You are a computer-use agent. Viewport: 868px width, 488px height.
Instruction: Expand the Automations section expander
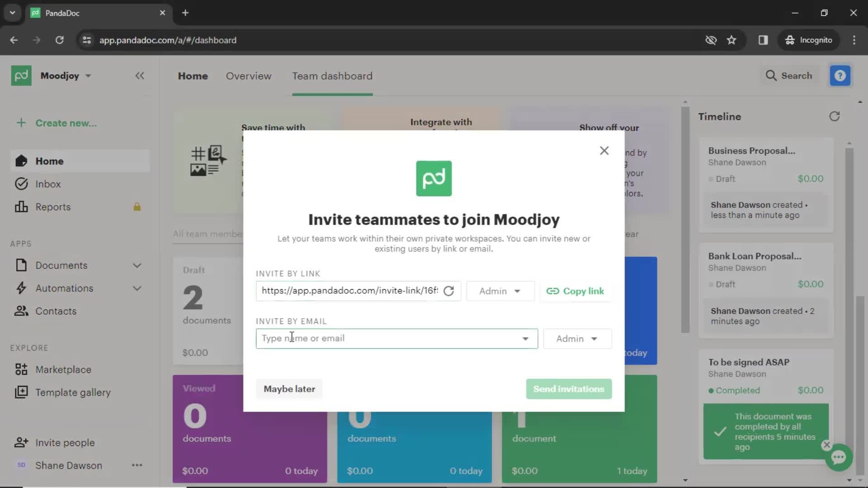point(137,288)
